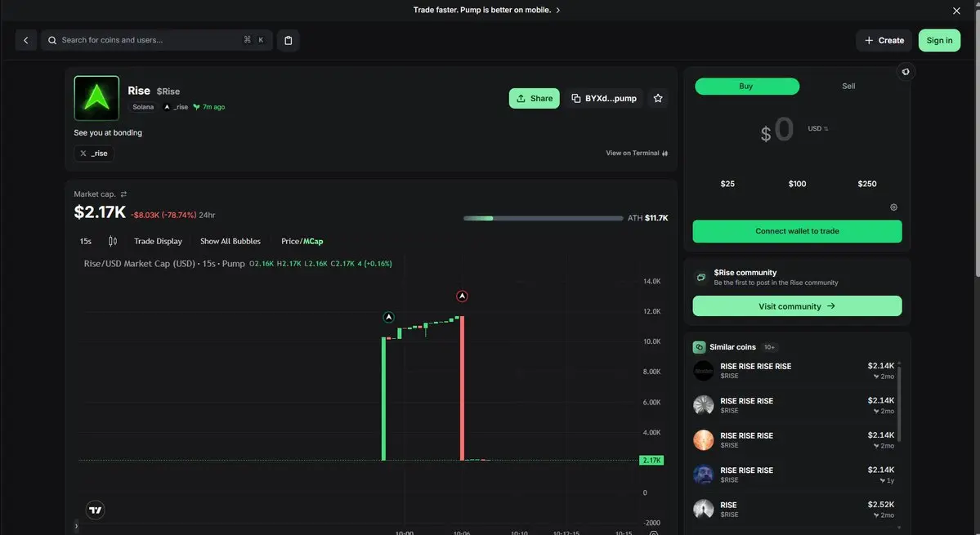Screen dimensions: 980x535
Task: Click the Solana chain tag
Action: click(x=143, y=107)
